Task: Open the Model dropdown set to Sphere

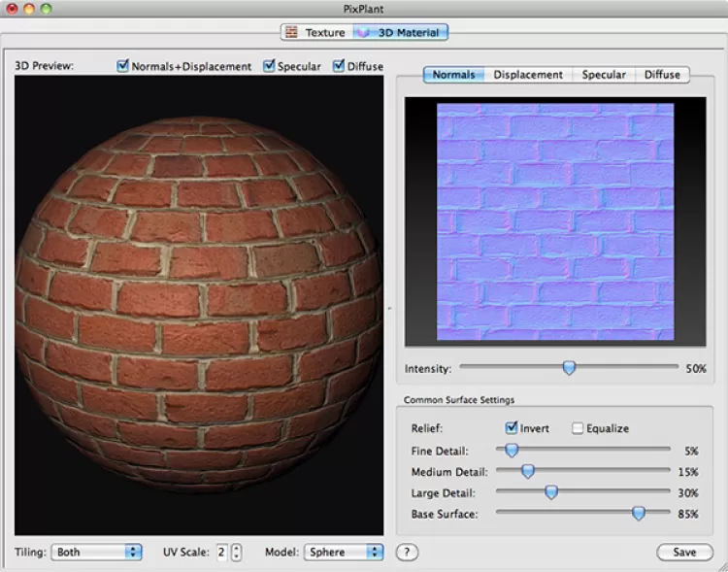Action: click(x=345, y=552)
